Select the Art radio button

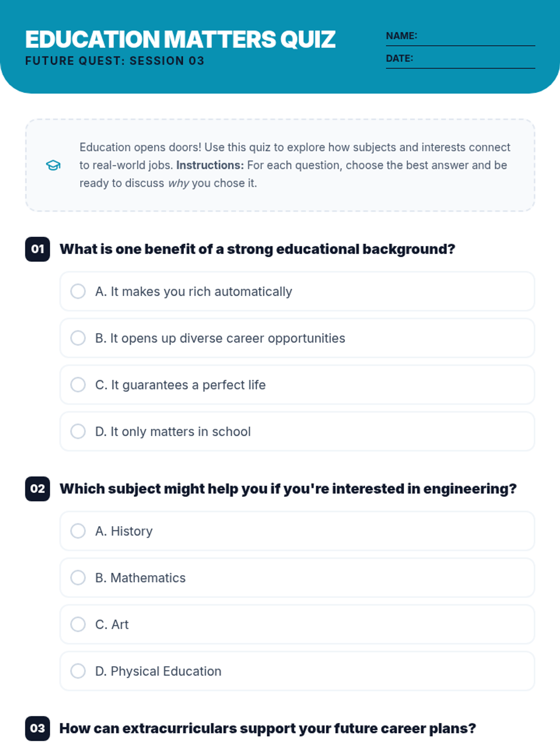[x=78, y=624]
